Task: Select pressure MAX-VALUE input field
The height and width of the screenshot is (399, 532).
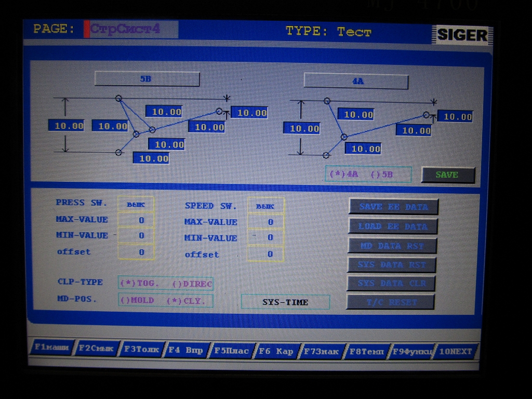Action: click(x=136, y=220)
